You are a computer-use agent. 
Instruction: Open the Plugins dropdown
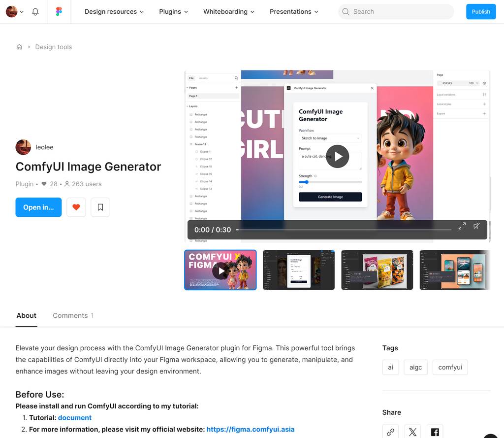click(173, 12)
